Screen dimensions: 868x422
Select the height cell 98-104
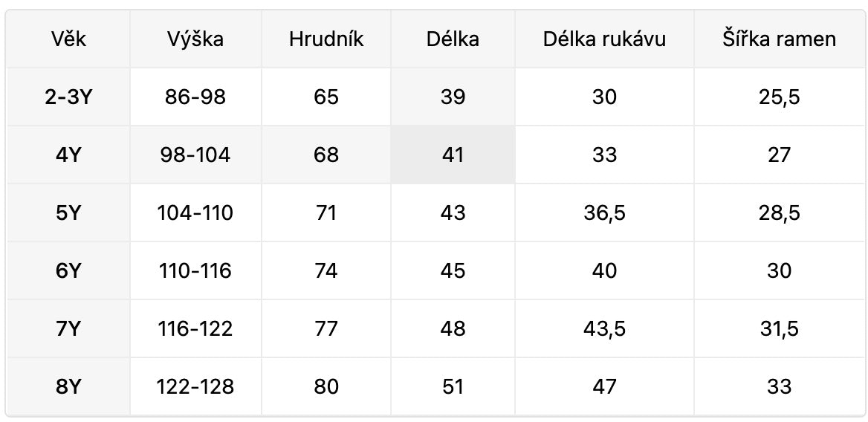[195, 155]
